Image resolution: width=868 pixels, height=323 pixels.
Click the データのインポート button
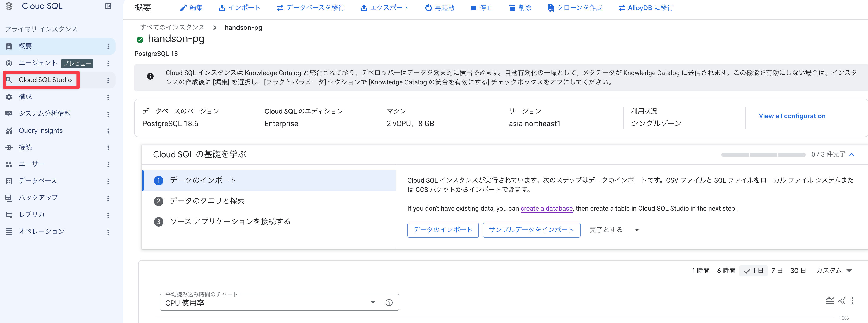tap(443, 230)
